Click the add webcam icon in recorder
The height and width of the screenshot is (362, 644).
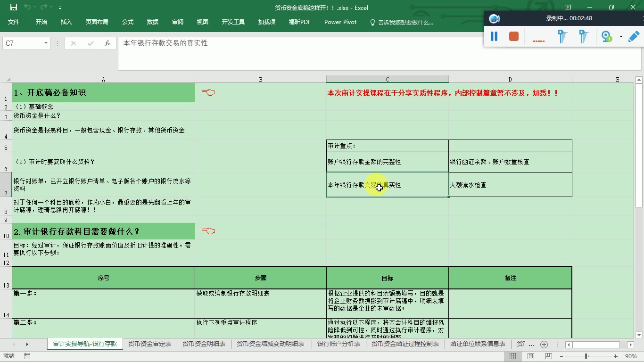607,36
